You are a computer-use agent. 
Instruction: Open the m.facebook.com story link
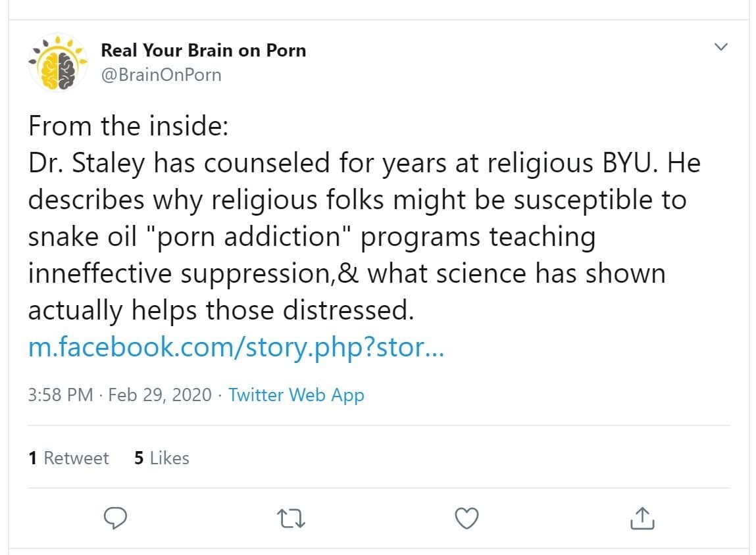tap(236, 347)
